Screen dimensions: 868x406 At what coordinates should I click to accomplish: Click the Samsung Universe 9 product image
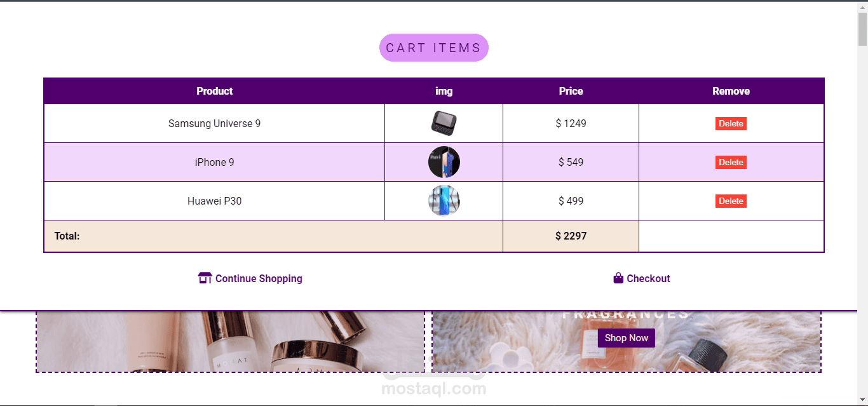pos(444,123)
